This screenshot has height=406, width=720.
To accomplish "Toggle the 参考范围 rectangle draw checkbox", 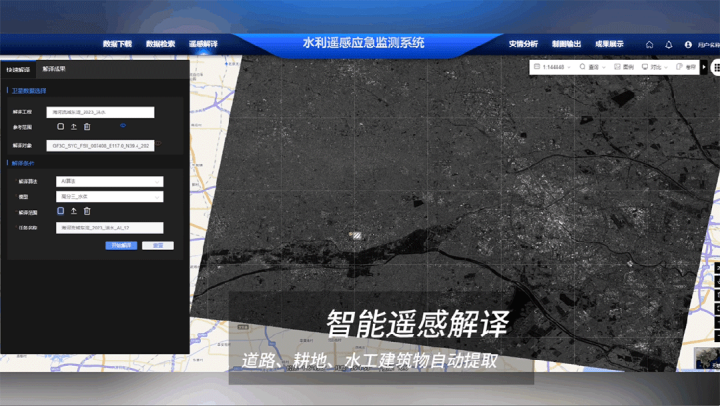I will [60, 127].
